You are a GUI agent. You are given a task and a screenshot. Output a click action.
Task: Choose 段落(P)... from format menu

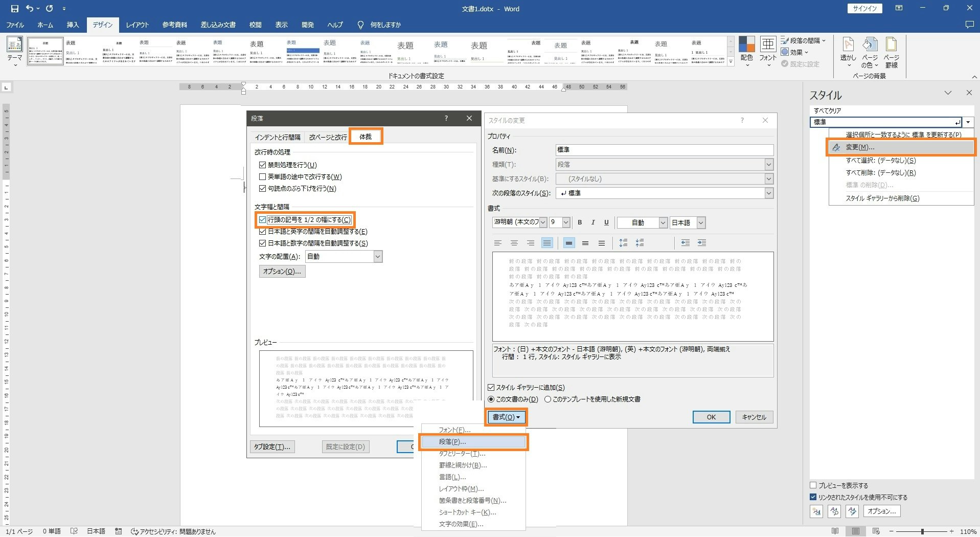pyautogui.click(x=473, y=442)
